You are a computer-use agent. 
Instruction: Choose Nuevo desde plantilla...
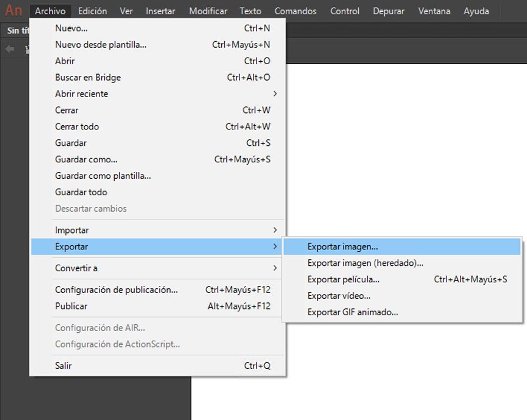pos(157,45)
